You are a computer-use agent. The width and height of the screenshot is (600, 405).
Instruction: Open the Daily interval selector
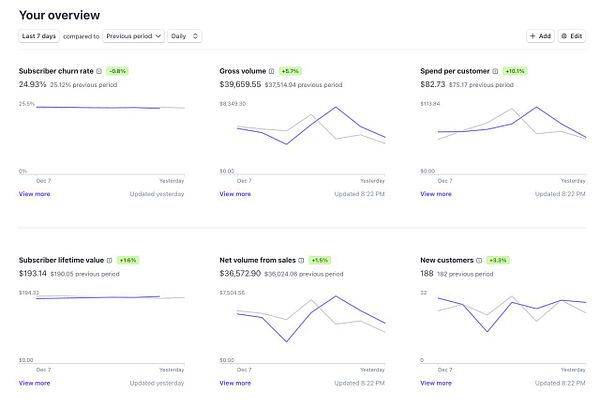pyautogui.click(x=184, y=36)
